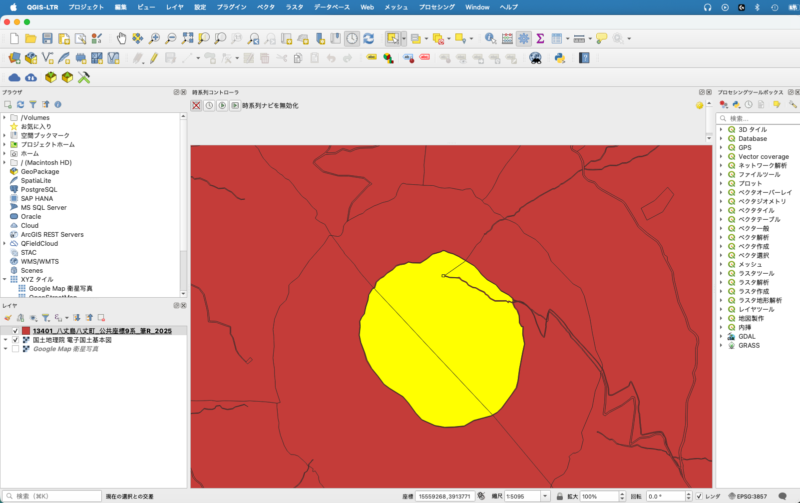This screenshot has width=800, height=503.
Task: Click the red symbol swatch of 13401 layer
Action: (x=26, y=330)
